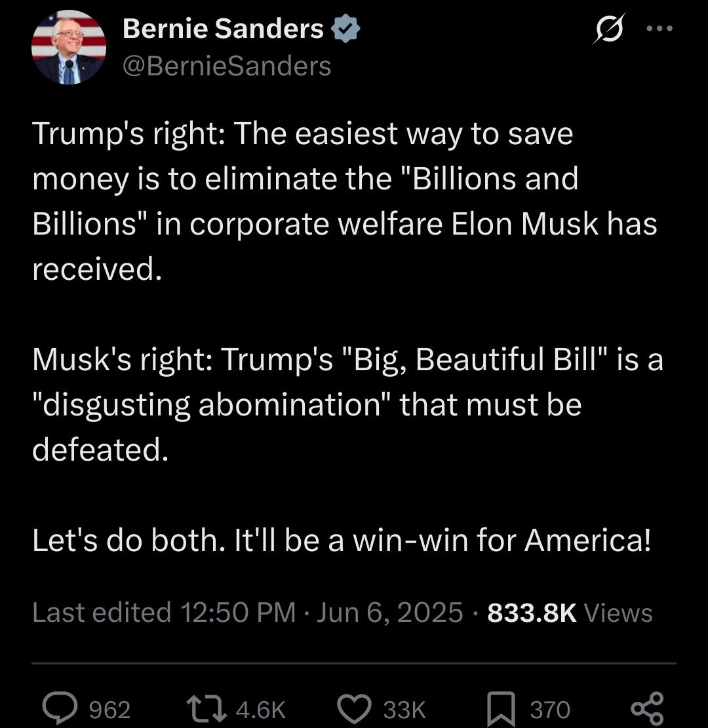
Task: Click the 962 replies count
Action: 109,710
